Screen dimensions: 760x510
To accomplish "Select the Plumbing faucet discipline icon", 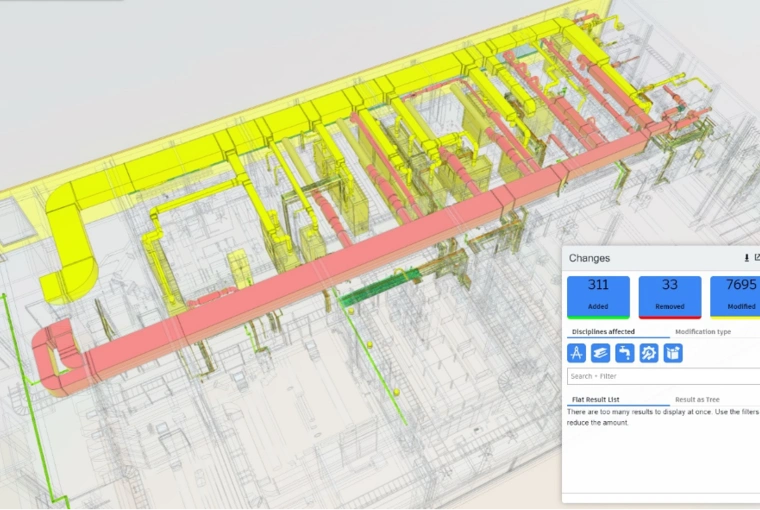I will pos(624,352).
